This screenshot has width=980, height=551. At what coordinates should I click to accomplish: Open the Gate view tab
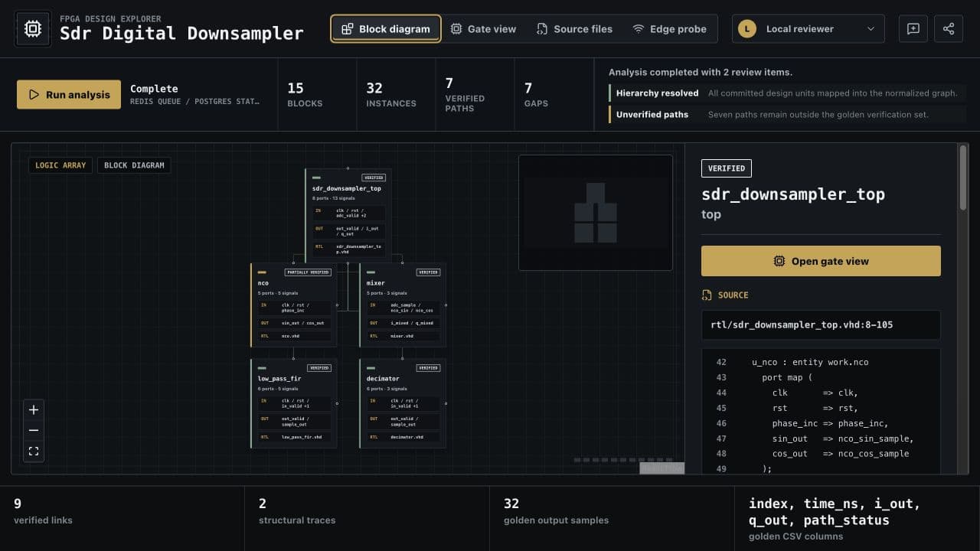pyautogui.click(x=483, y=29)
